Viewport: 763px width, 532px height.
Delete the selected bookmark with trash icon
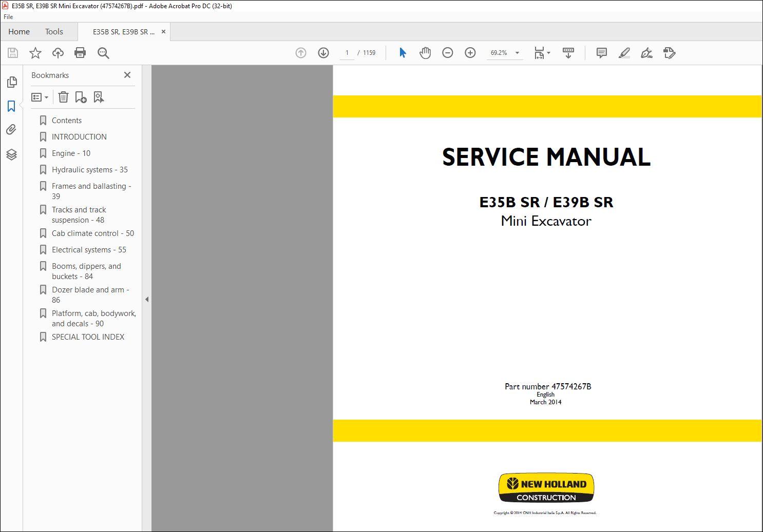pos(63,97)
